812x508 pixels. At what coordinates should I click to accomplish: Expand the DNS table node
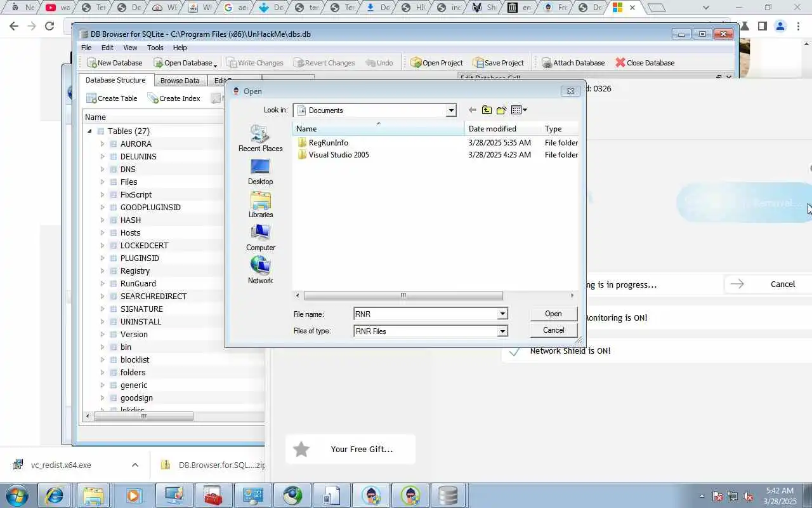click(102, 169)
